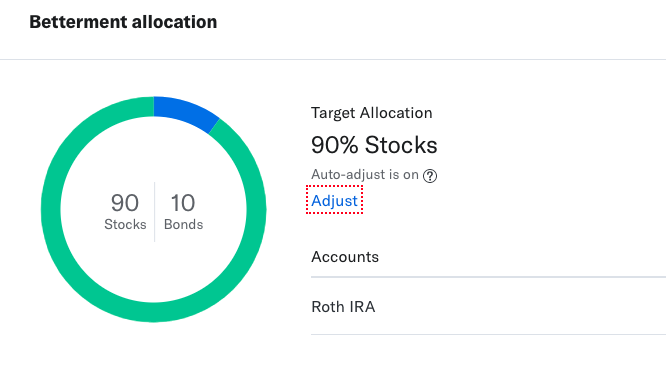
Task: Click the Auto-adjust is on status text
Action: 365,175
